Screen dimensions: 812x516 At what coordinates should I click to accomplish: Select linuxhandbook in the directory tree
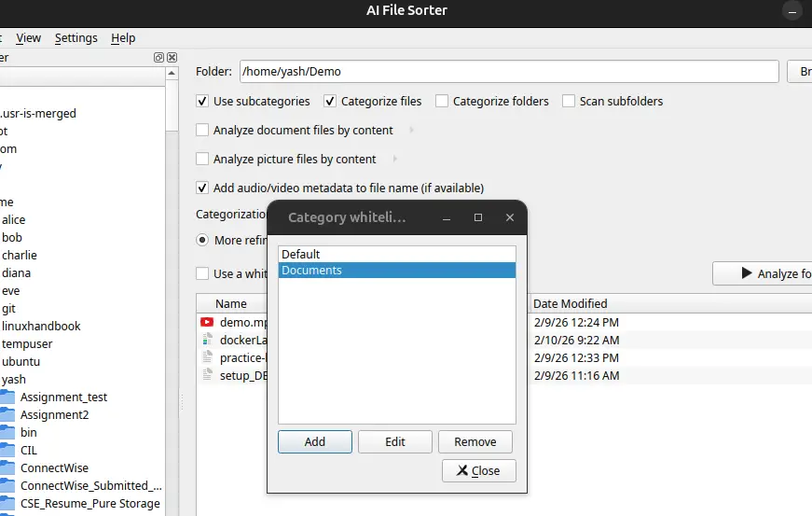(41, 326)
